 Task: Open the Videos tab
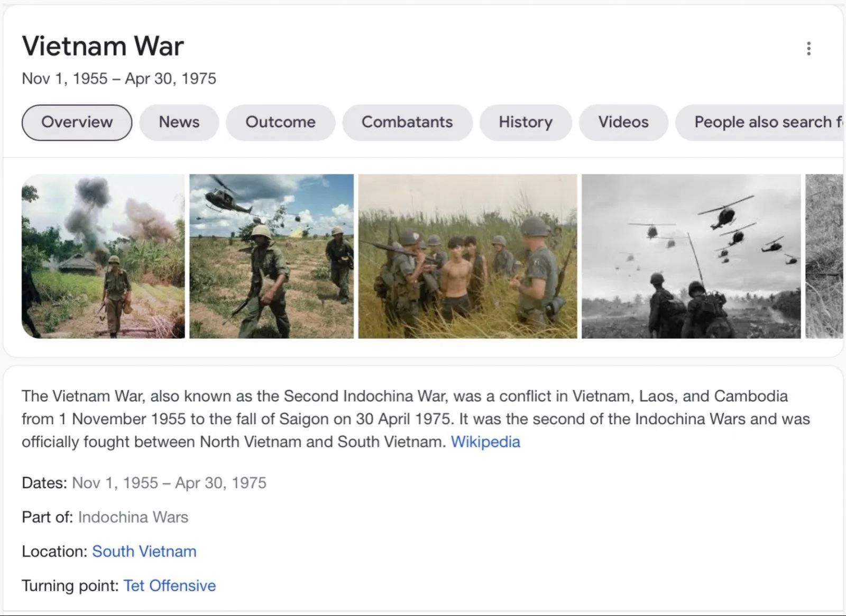point(623,122)
